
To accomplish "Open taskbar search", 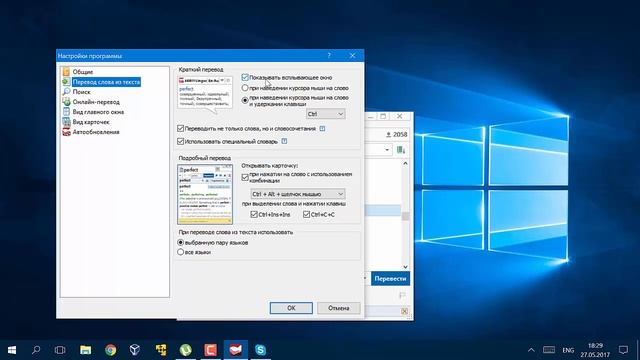I will (x=36, y=350).
